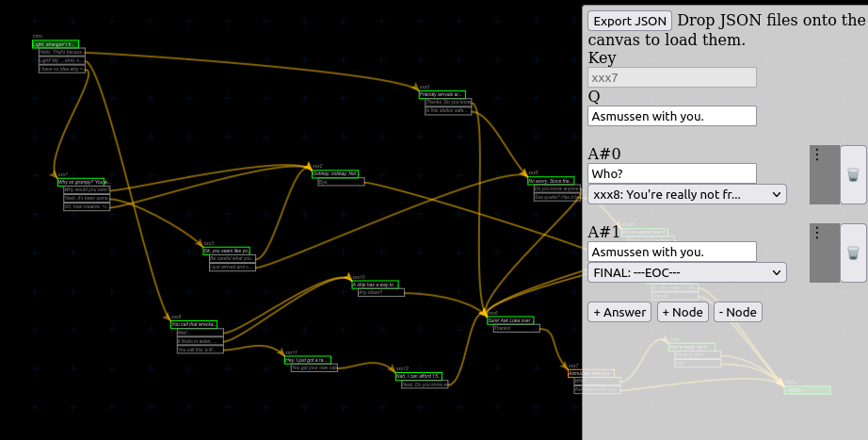This screenshot has height=440, width=868.
Task: Open the A#1 target dropdown showing FINAL EOC
Action: click(686, 272)
